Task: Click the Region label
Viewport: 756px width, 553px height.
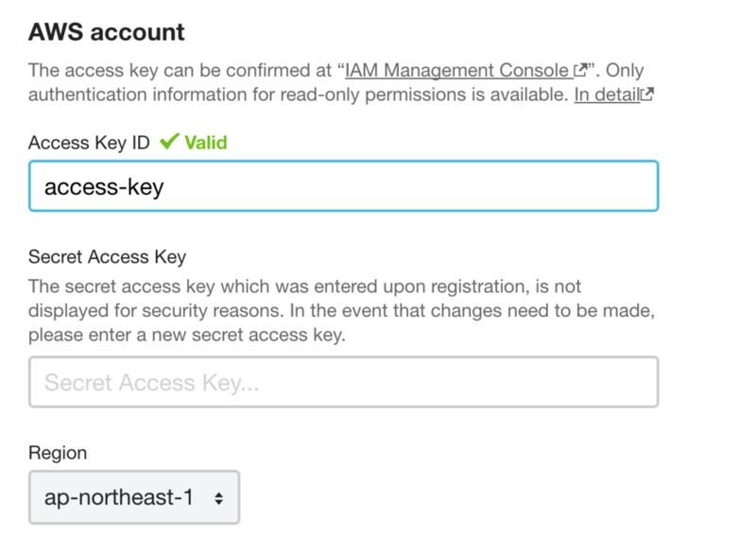Action: pyautogui.click(x=58, y=454)
